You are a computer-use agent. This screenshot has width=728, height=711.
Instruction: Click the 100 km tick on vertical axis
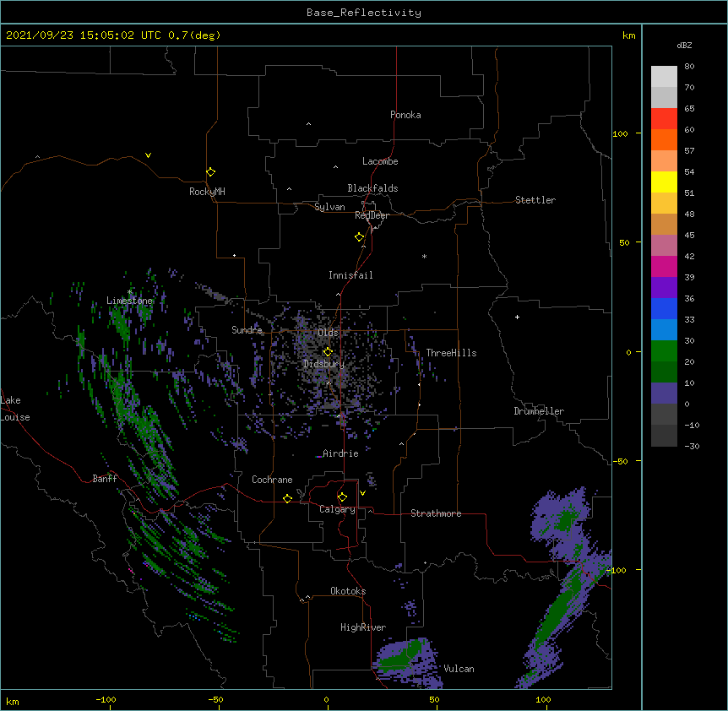pyautogui.click(x=620, y=133)
